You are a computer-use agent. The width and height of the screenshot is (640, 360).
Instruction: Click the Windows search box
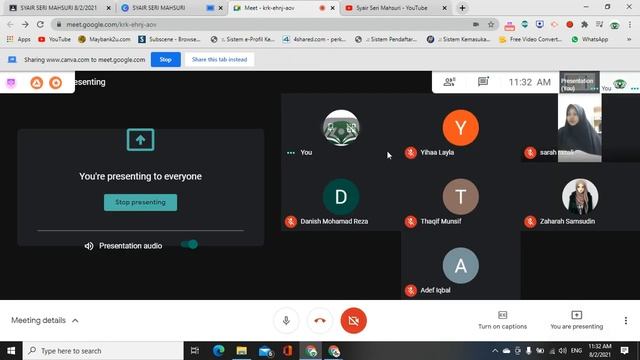tap(103, 351)
